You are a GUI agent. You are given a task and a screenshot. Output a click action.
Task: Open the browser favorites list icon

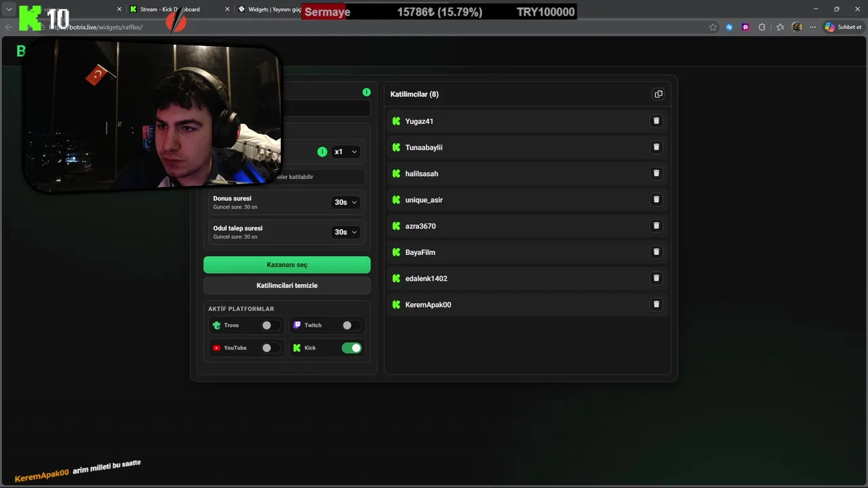[780, 27]
